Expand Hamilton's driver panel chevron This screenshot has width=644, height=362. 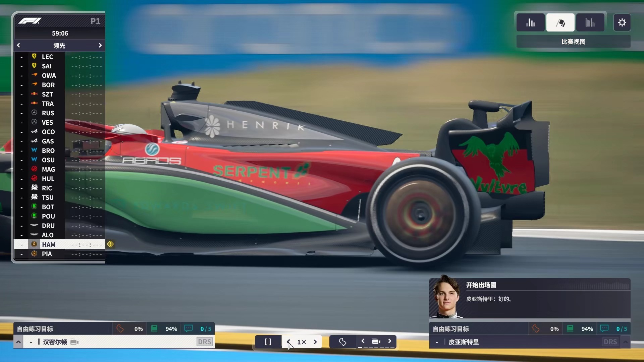(x=18, y=342)
